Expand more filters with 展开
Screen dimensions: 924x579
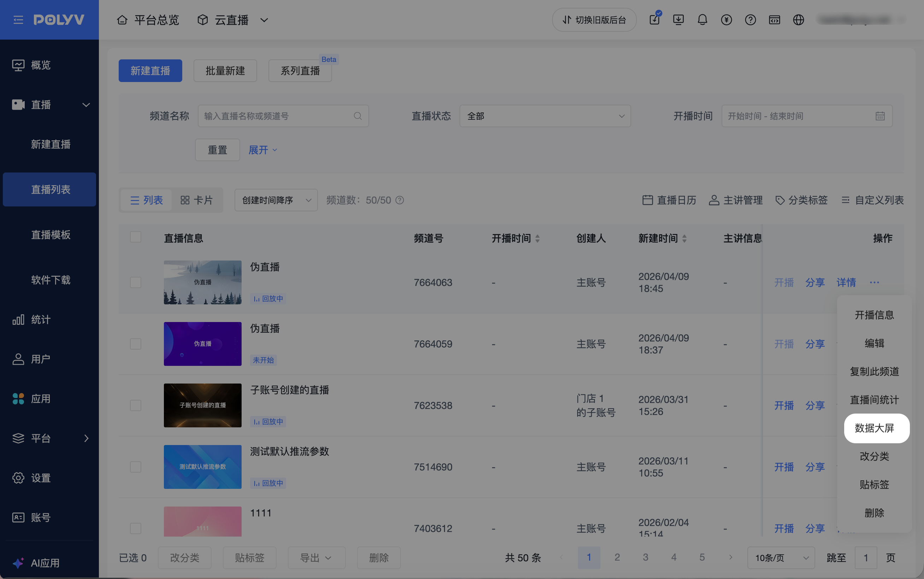pyautogui.click(x=263, y=150)
